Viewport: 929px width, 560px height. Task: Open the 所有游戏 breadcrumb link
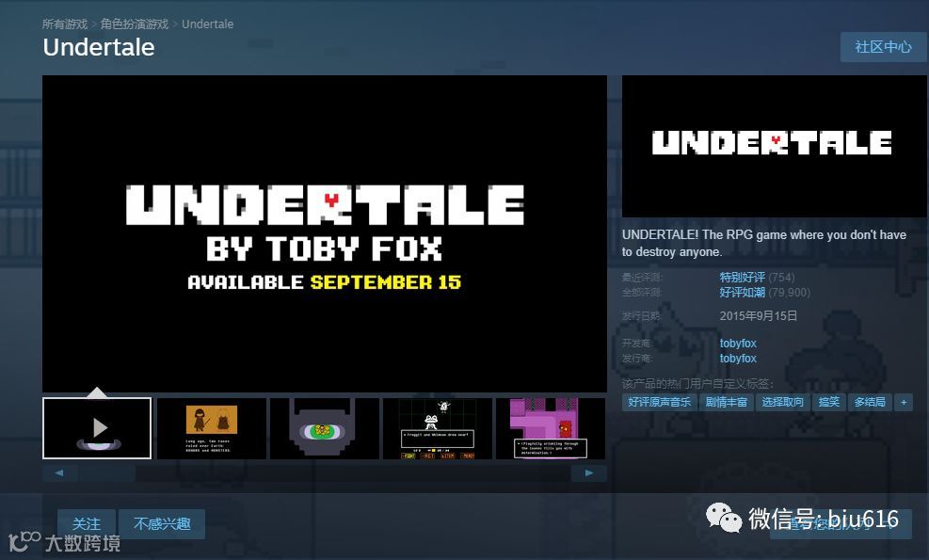click(65, 24)
